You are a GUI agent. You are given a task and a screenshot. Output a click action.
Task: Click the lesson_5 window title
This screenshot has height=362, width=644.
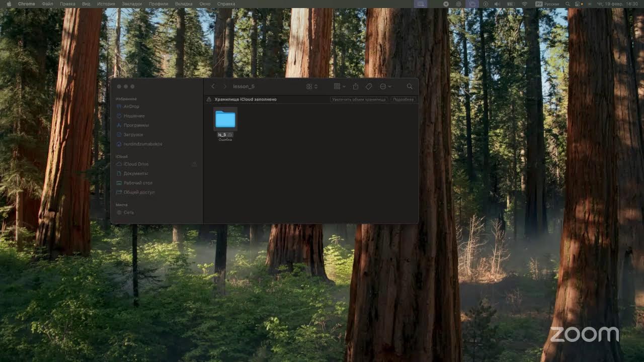[244, 86]
